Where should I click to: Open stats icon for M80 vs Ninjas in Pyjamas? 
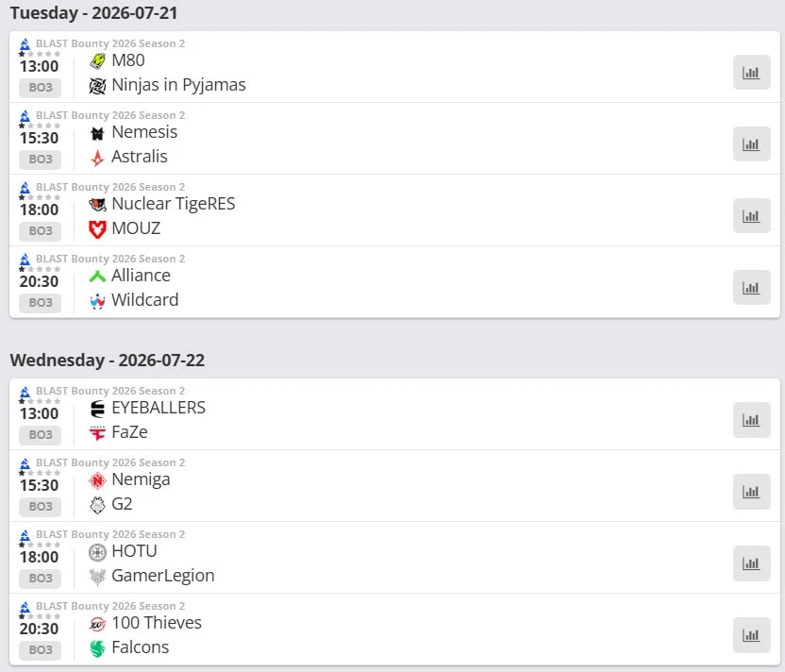(751, 72)
